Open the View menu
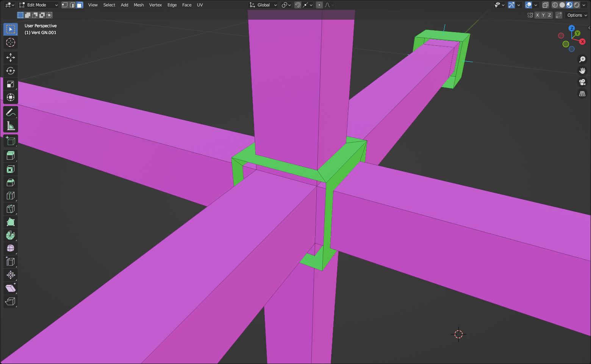The height and width of the screenshot is (364, 591). point(93,5)
